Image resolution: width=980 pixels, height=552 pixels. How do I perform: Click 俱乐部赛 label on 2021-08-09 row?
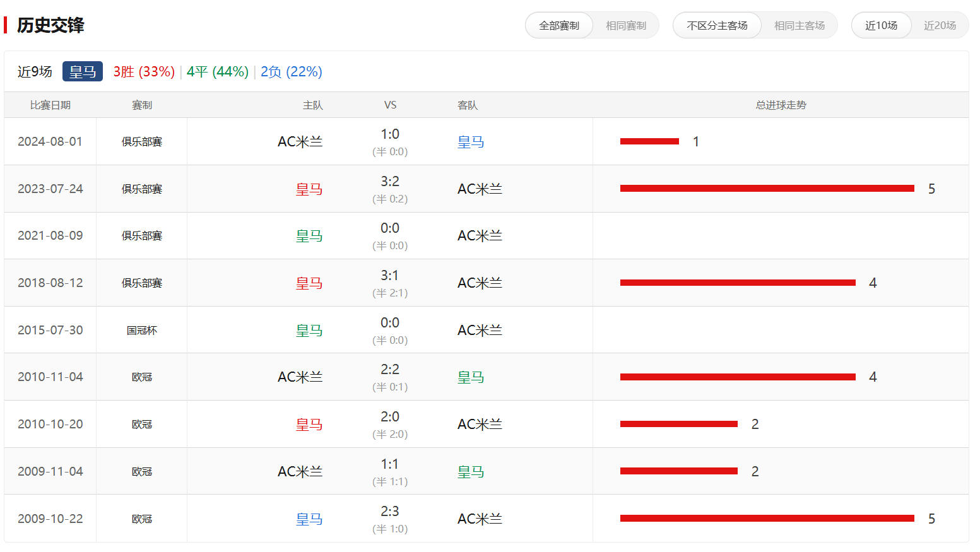tap(142, 235)
